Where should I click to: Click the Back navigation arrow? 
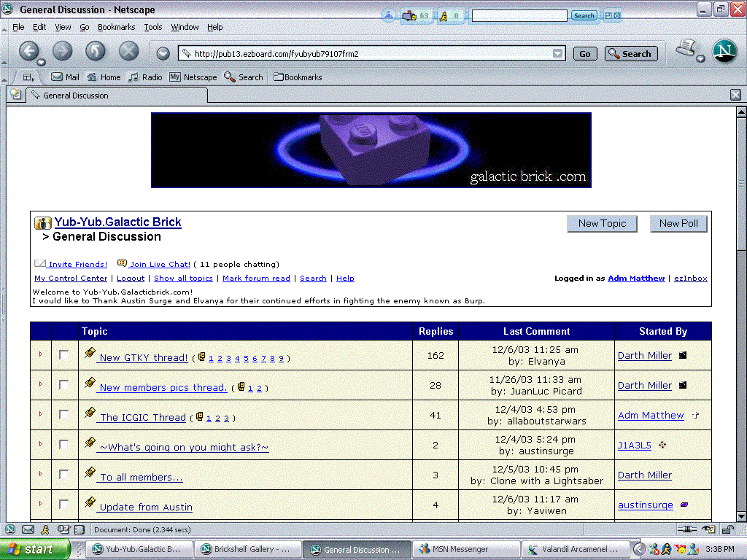(x=28, y=52)
